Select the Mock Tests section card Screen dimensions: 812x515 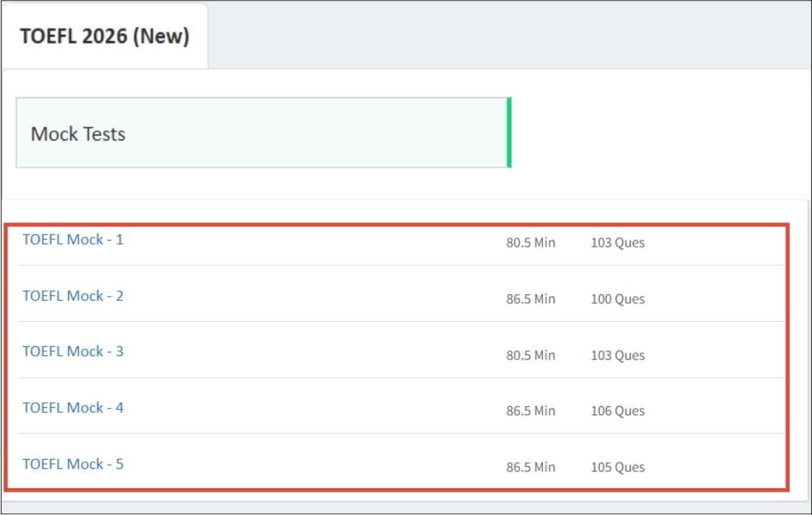tap(262, 133)
